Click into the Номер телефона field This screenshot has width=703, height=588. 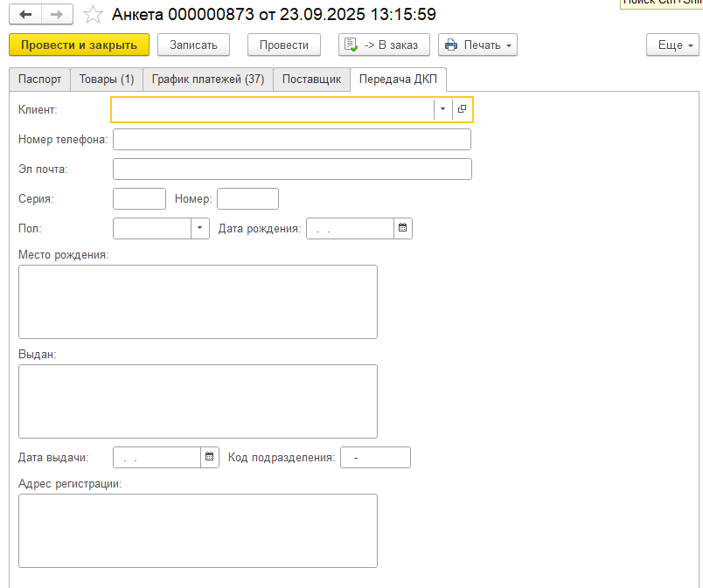pyautogui.click(x=291, y=140)
